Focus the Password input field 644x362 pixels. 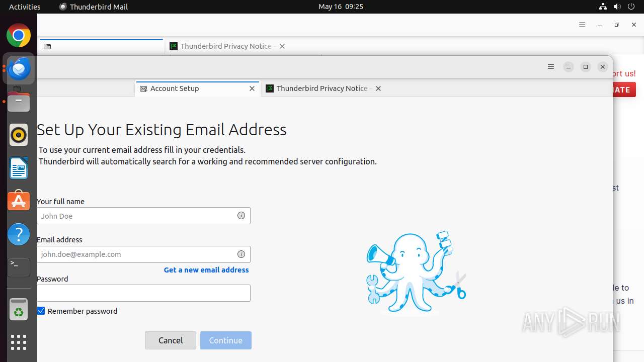143,293
